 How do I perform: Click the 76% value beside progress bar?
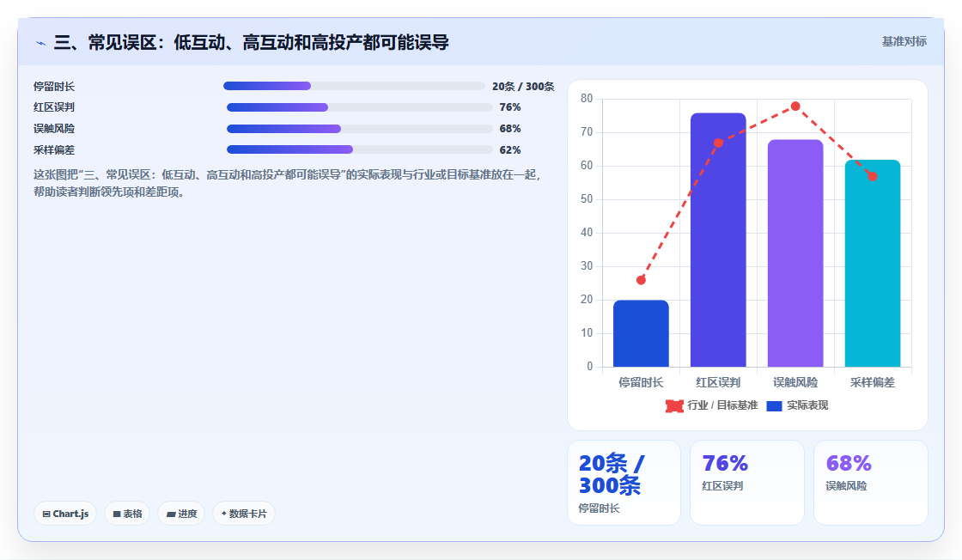pyautogui.click(x=510, y=107)
